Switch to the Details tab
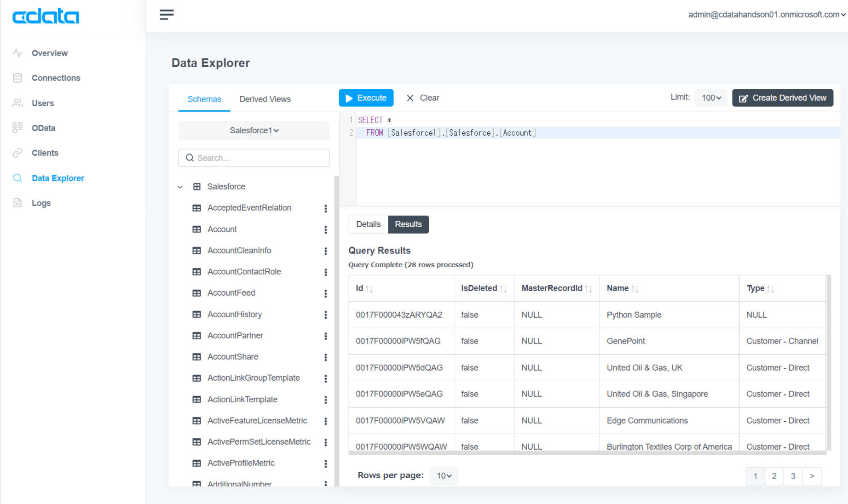Screen dimensions: 848x504 [x=368, y=224]
